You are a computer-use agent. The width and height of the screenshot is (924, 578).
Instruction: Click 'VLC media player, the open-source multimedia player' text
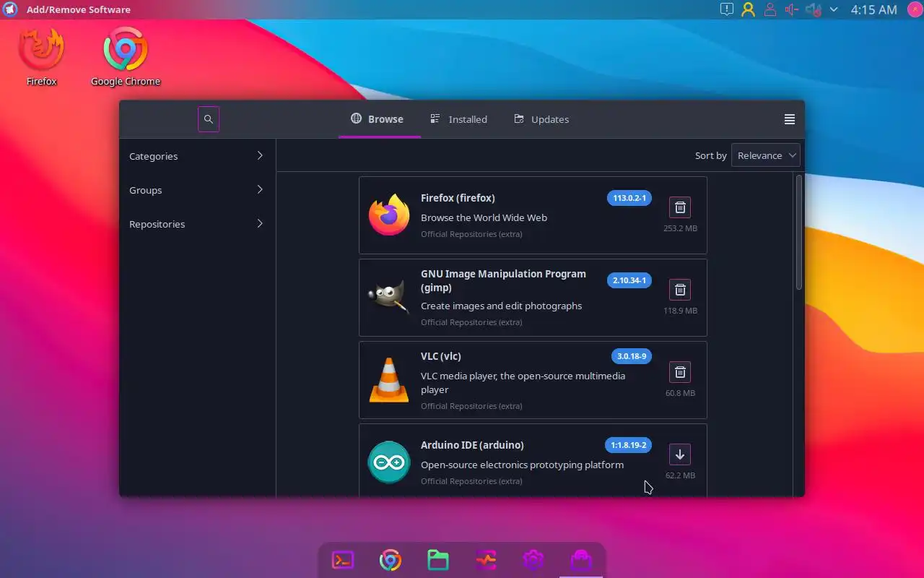pos(523,383)
